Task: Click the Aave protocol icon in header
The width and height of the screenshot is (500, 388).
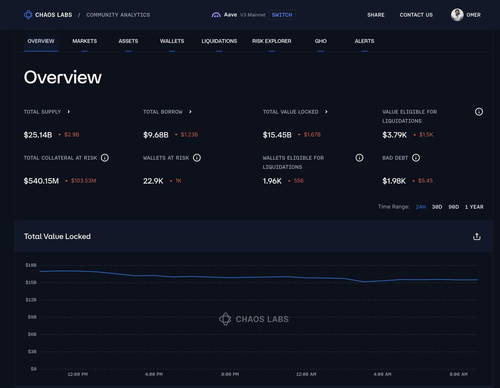Action: tap(216, 15)
